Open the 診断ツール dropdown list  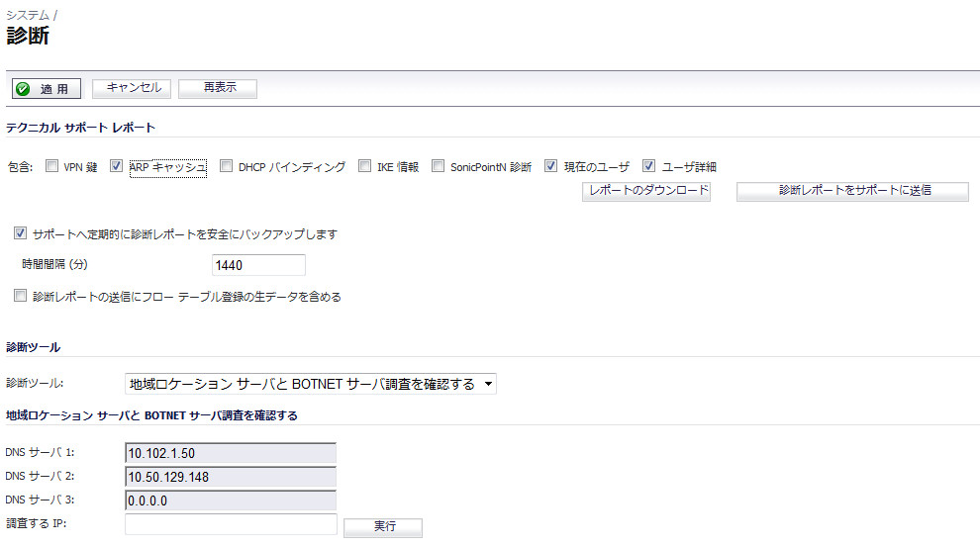point(311,384)
